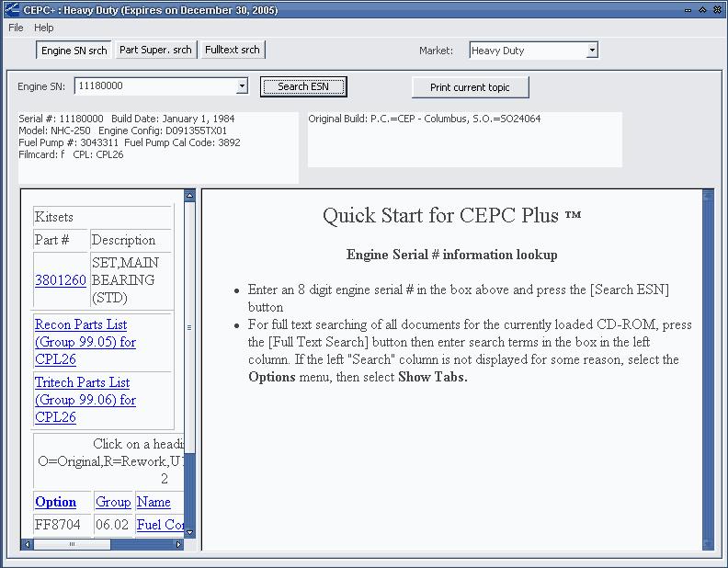This screenshot has width=728, height=568.
Task: Click left panel horizontal scroll right arrow
Action: 178,544
